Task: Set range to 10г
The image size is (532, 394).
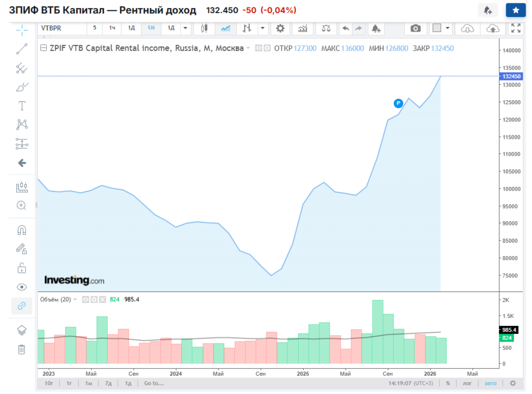Action: (x=49, y=384)
